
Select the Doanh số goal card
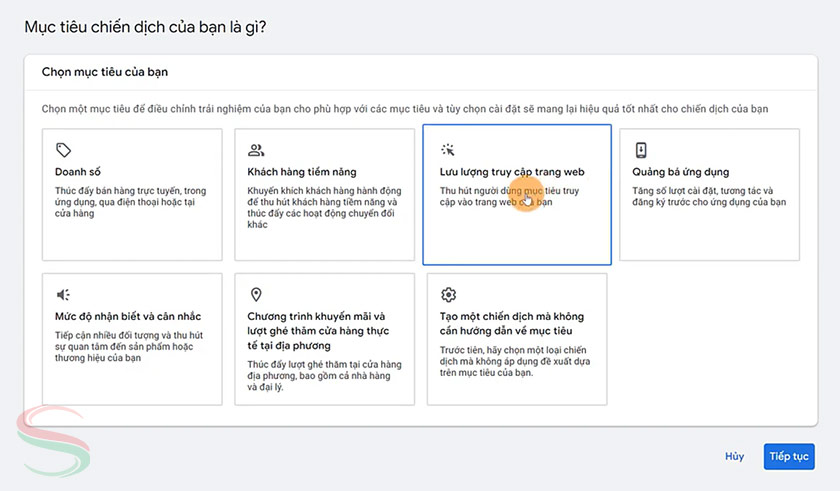(x=132, y=195)
